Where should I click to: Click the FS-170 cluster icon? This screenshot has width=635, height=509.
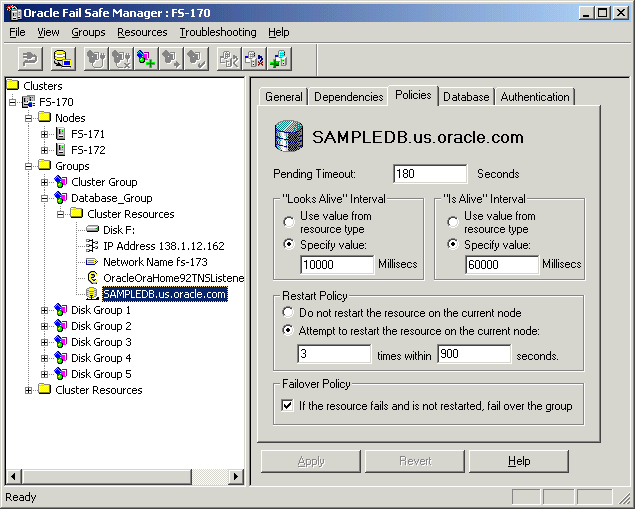[28, 101]
